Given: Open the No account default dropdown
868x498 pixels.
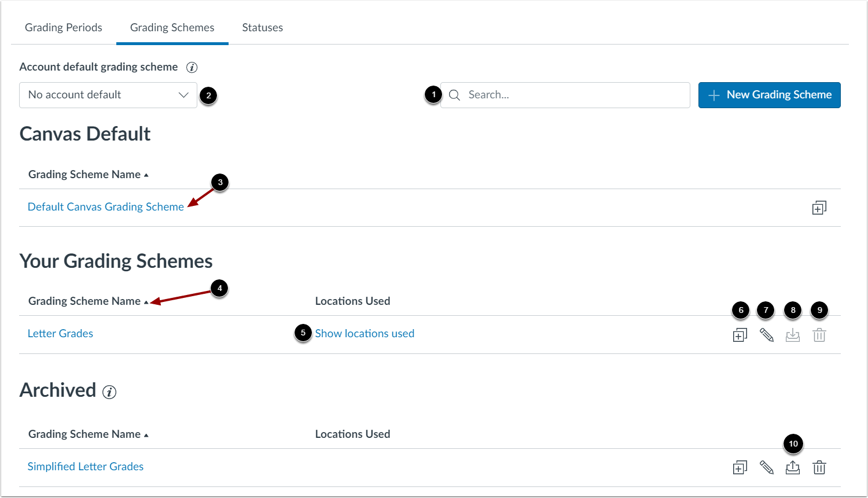Looking at the screenshot, I should point(108,95).
